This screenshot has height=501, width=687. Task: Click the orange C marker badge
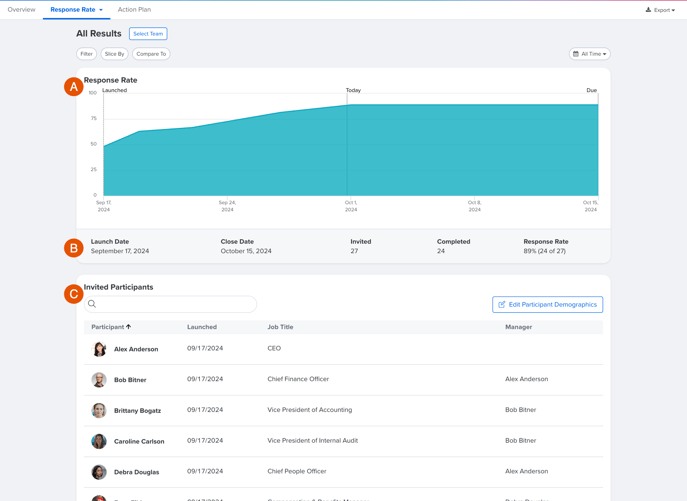click(73, 294)
